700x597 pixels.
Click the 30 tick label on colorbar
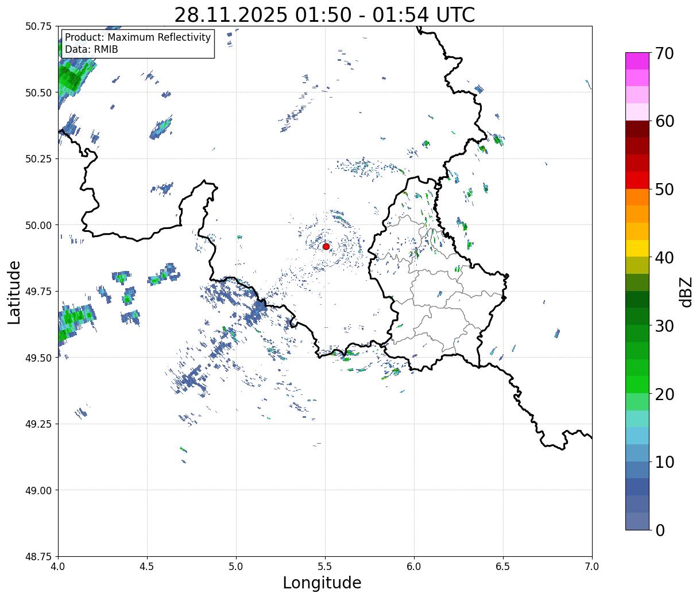(664, 325)
